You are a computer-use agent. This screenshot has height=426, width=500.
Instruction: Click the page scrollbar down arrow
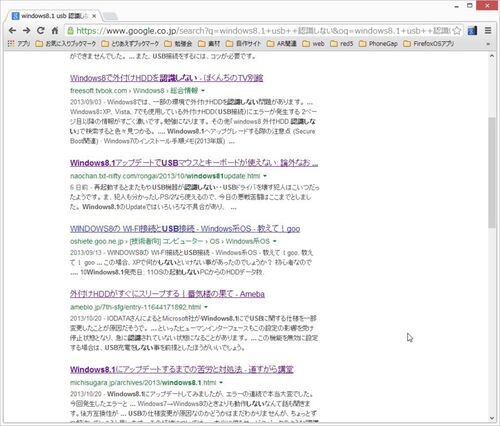(492, 418)
